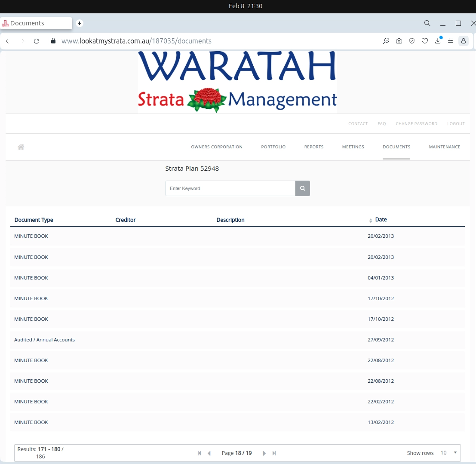The image size is (476, 464).
Task: Click the Page 18 / 19 indicator
Action: [237, 453]
